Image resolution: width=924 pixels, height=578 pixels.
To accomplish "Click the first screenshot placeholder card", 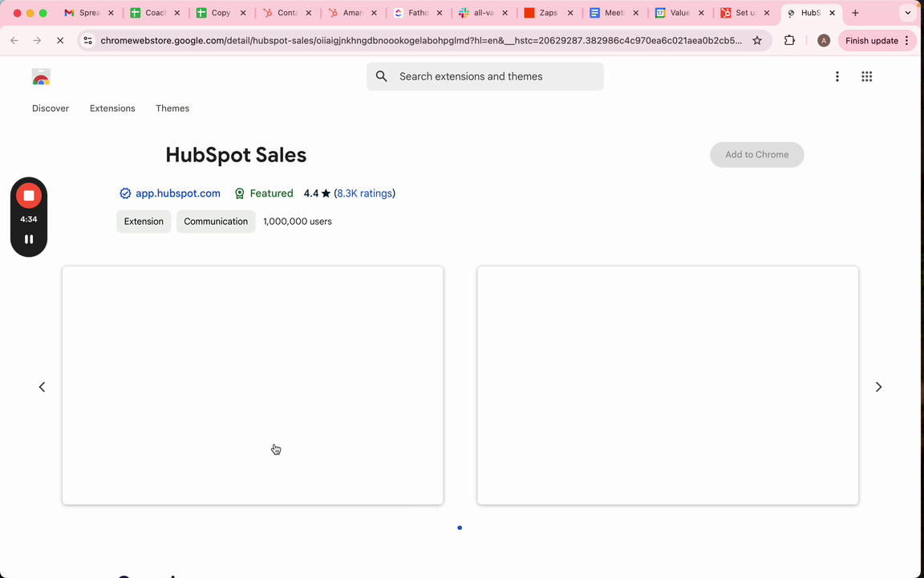I will [x=253, y=385].
